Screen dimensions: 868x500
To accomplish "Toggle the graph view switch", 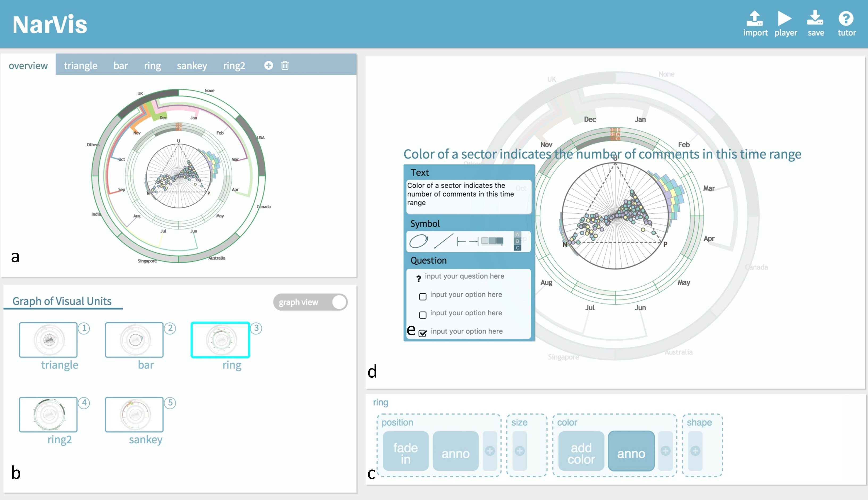I will point(310,302).
